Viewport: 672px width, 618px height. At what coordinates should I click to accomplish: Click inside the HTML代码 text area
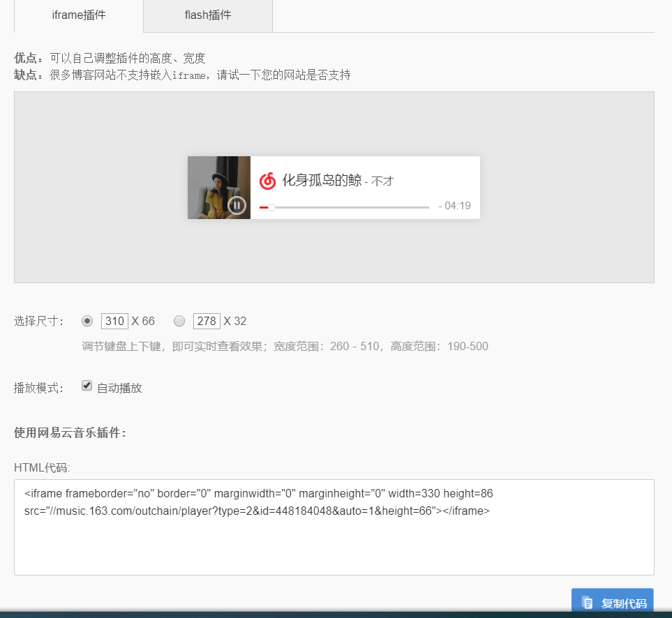(x=334, y=527)
